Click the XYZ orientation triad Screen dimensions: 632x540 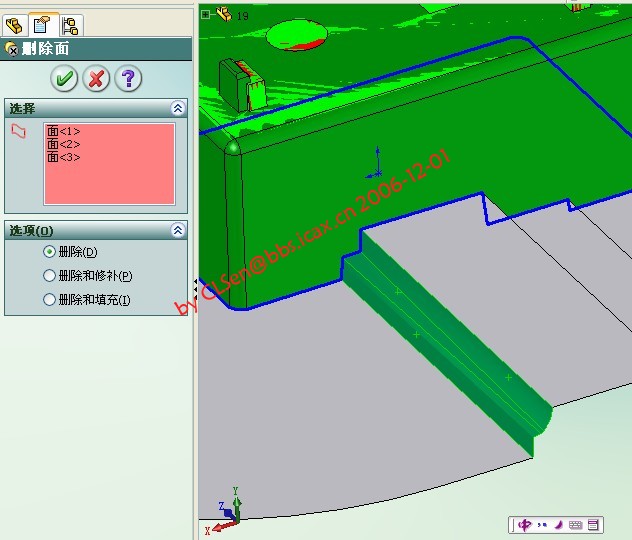[227, 511]
